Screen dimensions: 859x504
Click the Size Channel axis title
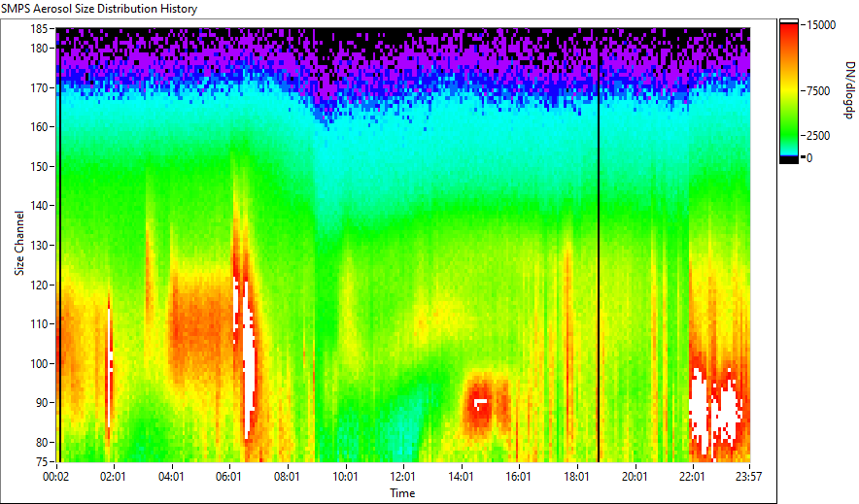(19, 243)
